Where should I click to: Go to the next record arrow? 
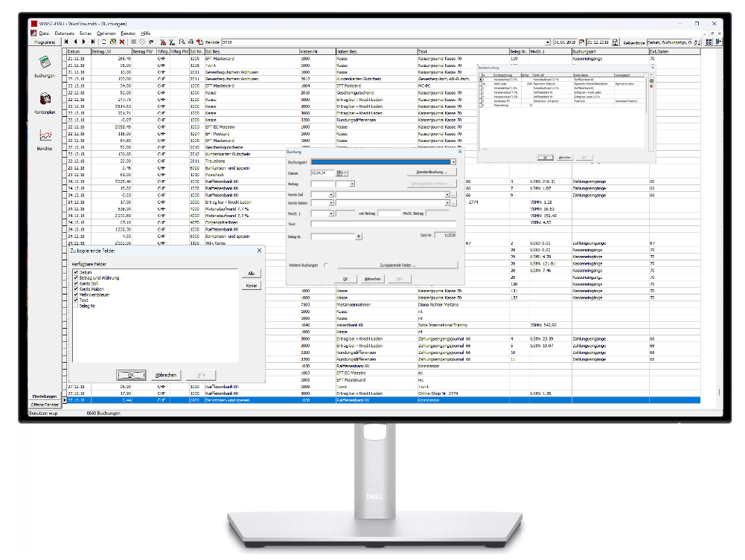pyautogui.click(x=84, y=42)
